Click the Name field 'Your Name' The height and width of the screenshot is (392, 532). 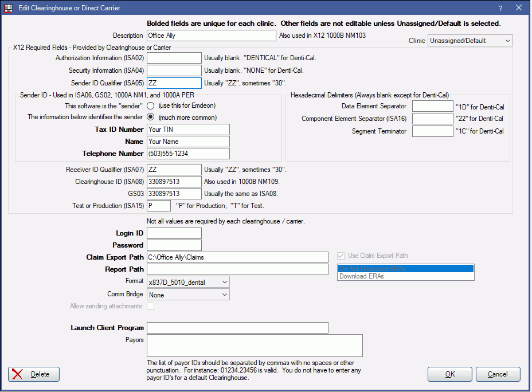tap(188, 142)
